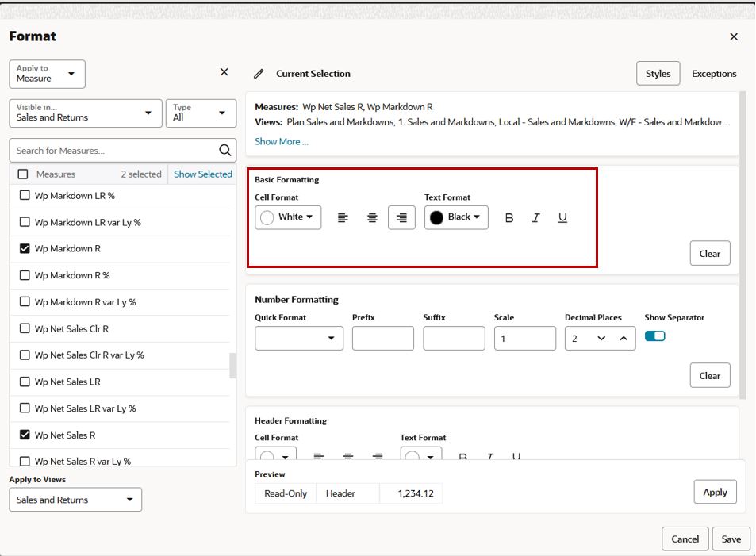Image resolution: width=756 pixels, height=556 pixels.
Task: Right align cell in Basic Formatting
Action: (401, 218)
